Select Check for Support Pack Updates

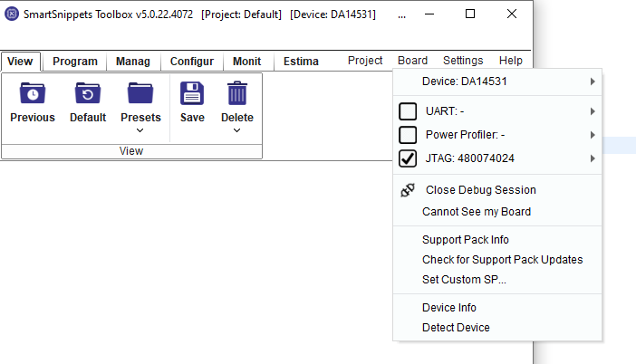click(502, 260)
